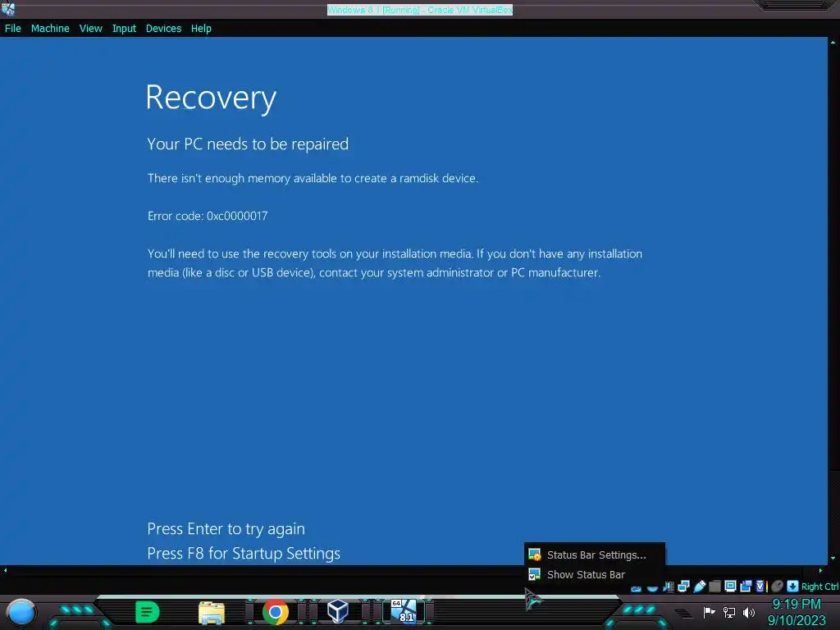This screenshot has height=630, width=840.
Task: Open File Explorer from taskbar
Action: 211,613
